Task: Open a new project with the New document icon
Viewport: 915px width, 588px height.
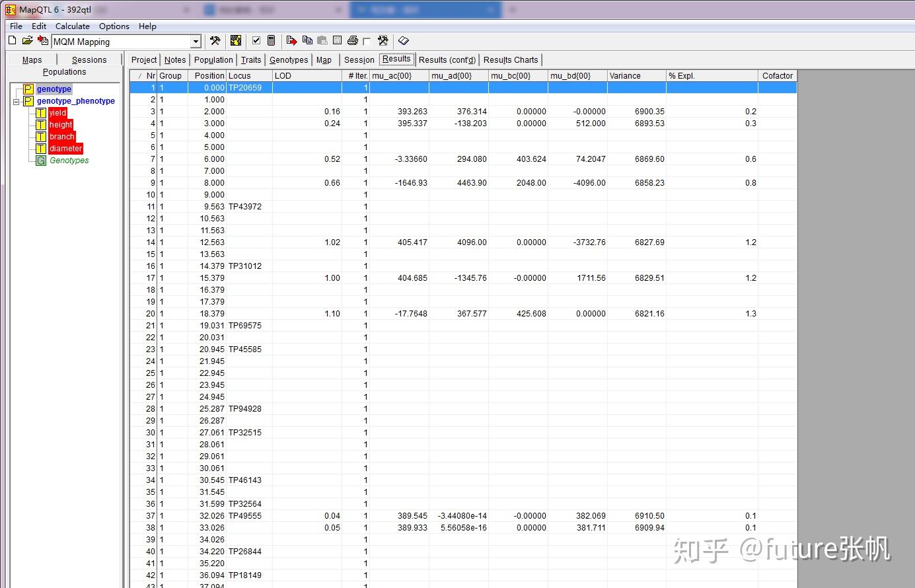Action: tap(12, 40)
